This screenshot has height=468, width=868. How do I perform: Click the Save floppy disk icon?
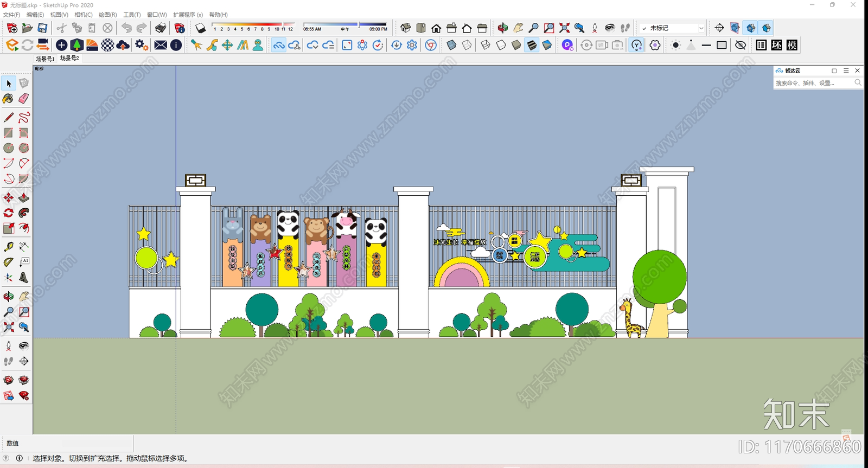pos(42,28)
